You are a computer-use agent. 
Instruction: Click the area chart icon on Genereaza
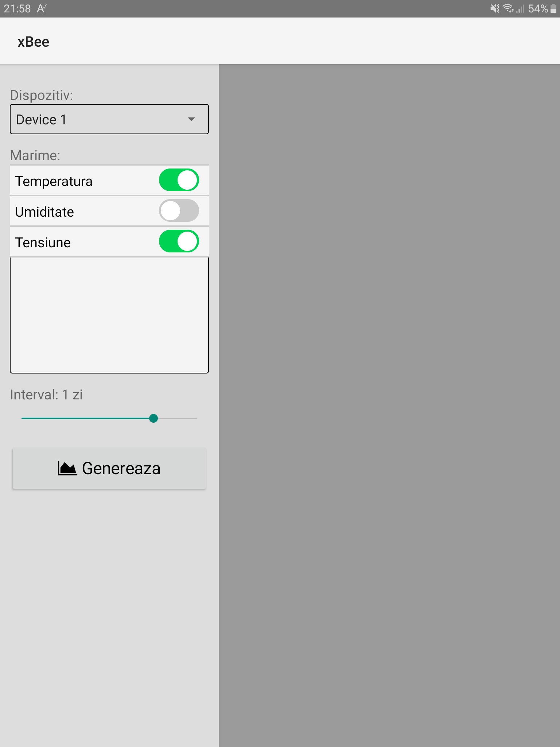(67, 468)
